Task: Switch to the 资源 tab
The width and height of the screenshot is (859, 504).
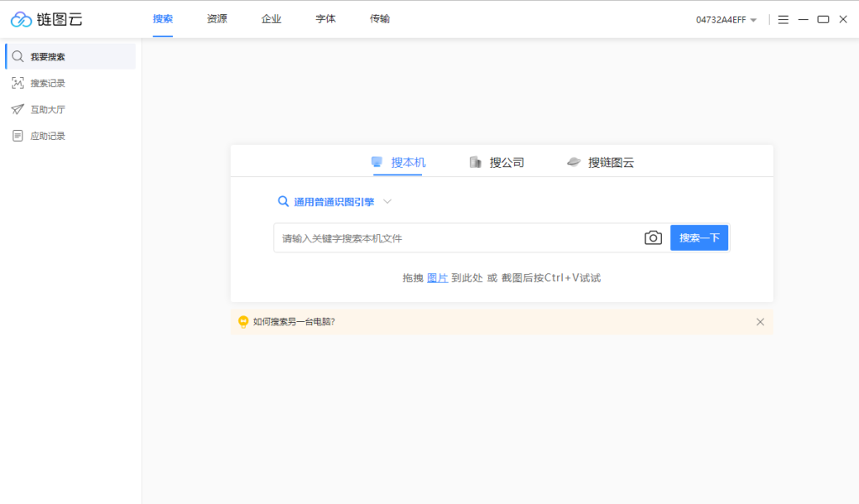Action: (x=216, y=18)
